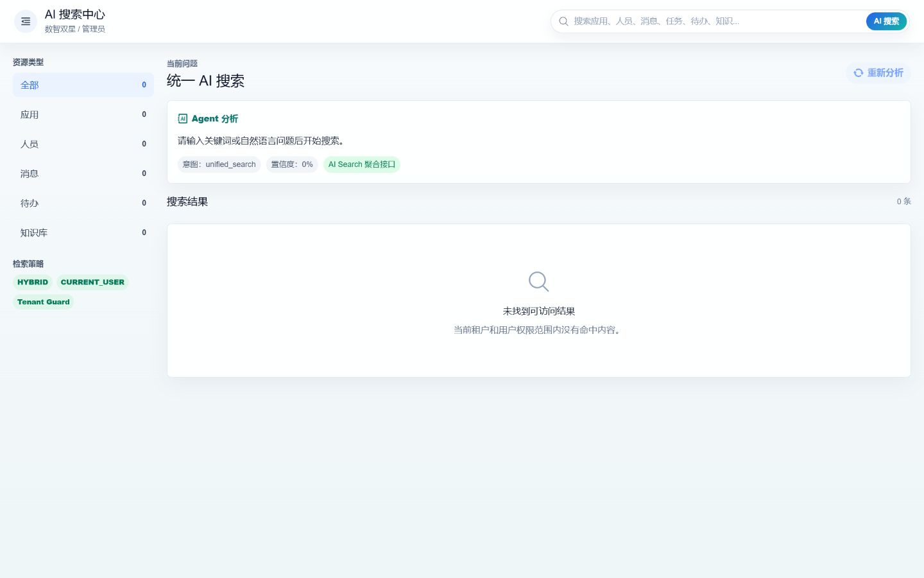Collapse the sidebar with the menu icon
The height and width of the screenshot is (578, 924).
pos(26,21)
